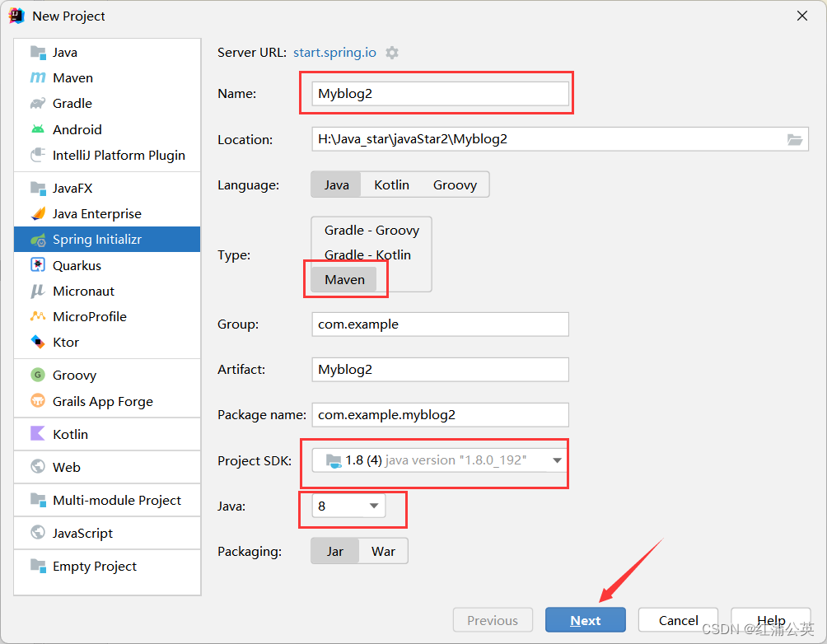The width and height of the screenshot is (827, 644).
Task: Click the Previous button
Action: click(x=493, y=620)
